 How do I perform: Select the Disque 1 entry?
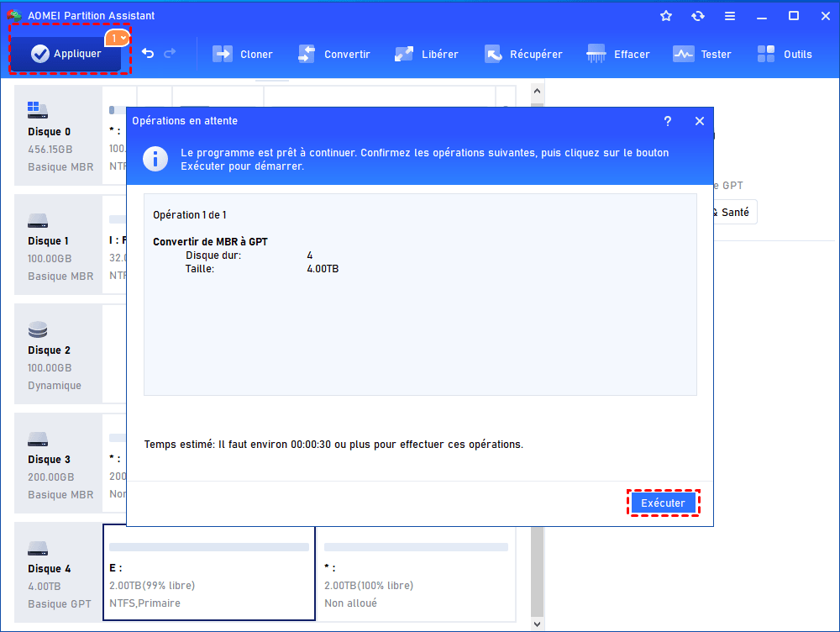(59, 245)
